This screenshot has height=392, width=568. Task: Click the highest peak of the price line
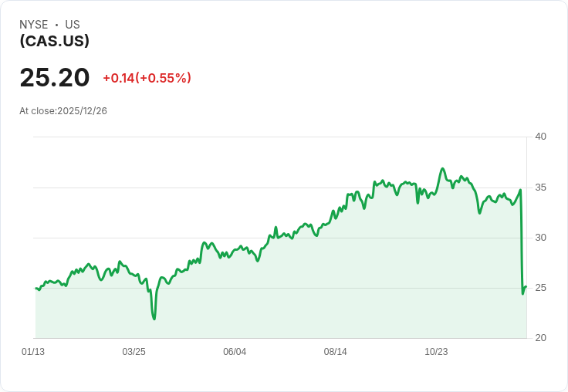click(x=443, y=169)
